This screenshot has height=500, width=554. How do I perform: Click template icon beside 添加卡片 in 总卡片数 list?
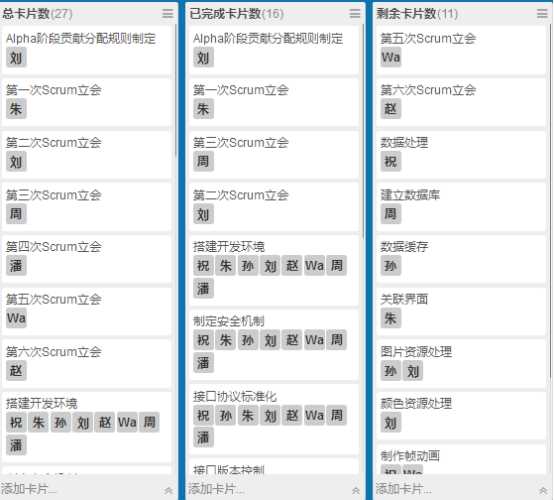point(169,490)
